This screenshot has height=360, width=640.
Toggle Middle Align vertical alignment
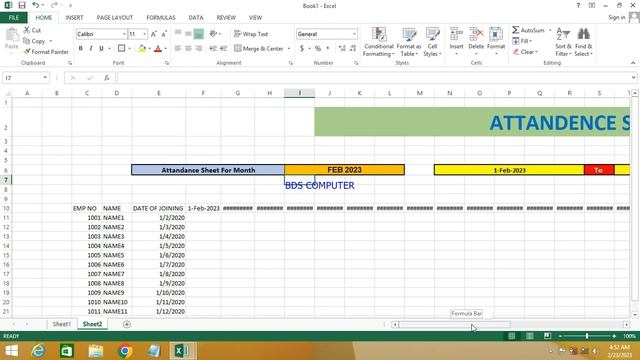tap(188, 34)
